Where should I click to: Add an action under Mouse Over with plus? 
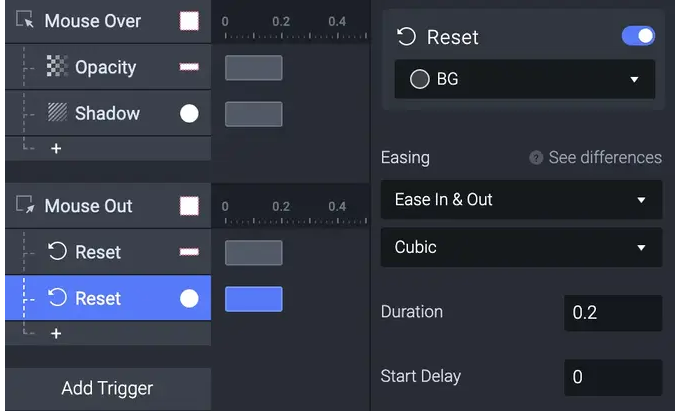pyautogui.click(x=56, y=149)
